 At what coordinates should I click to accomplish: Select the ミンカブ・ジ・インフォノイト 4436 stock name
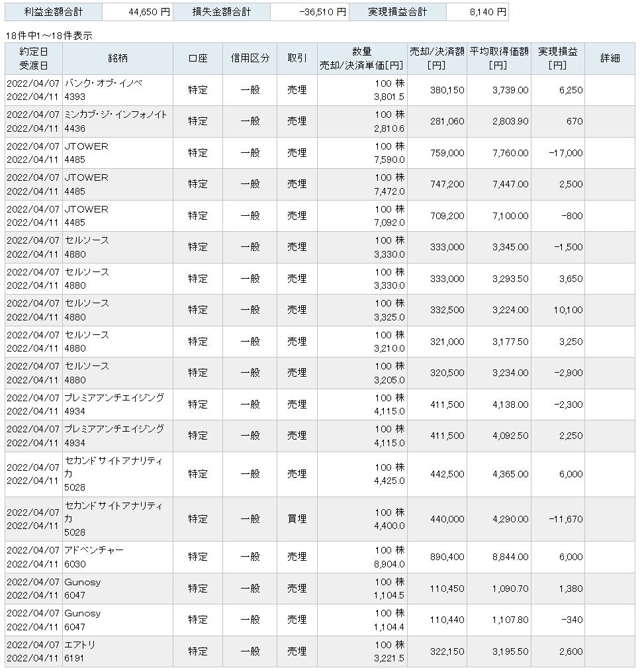tap(116, 121)
